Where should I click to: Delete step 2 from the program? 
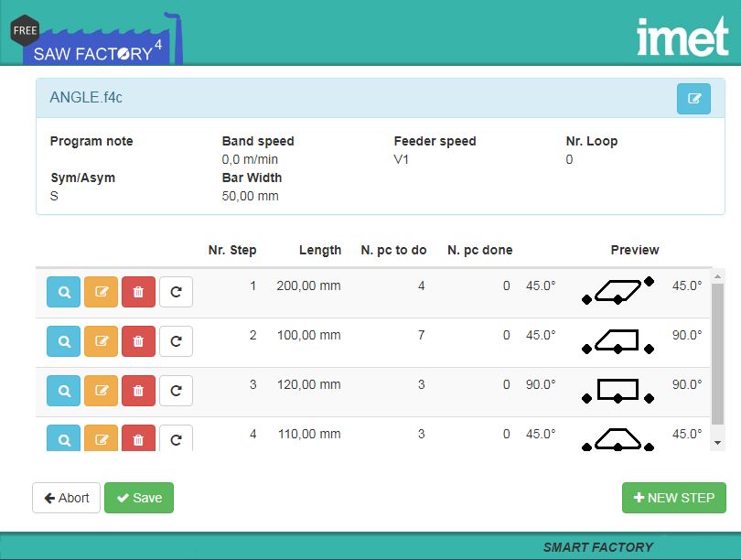point(138,341)
